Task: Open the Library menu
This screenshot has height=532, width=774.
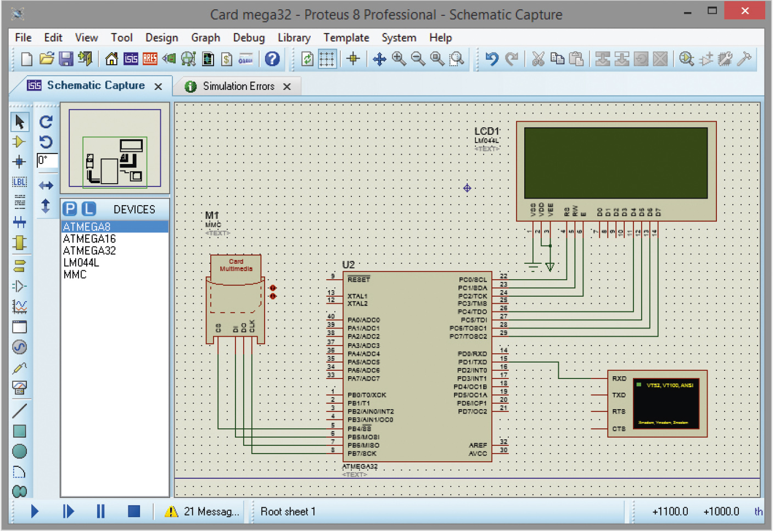Action: click(x=294, y=37)
